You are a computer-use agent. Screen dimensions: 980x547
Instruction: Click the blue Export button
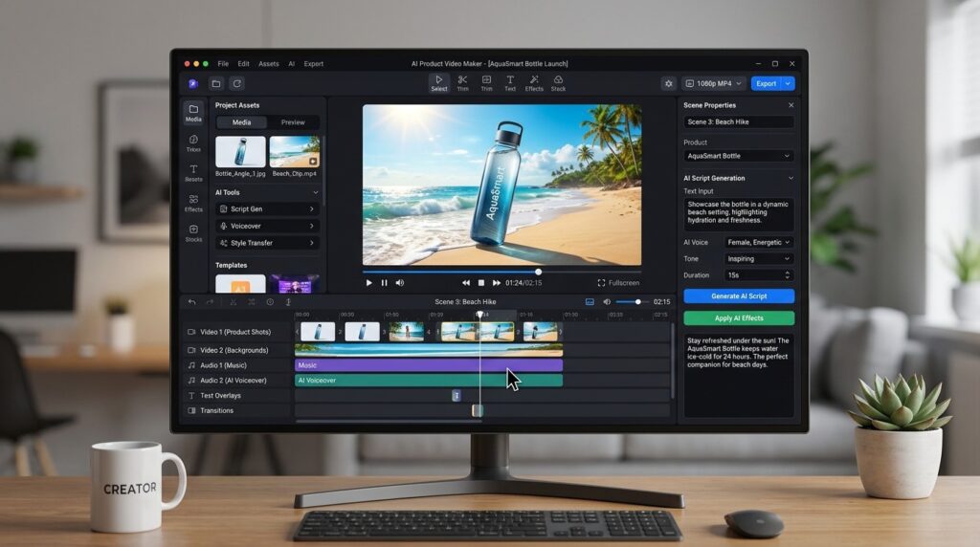tap(767, 83)
